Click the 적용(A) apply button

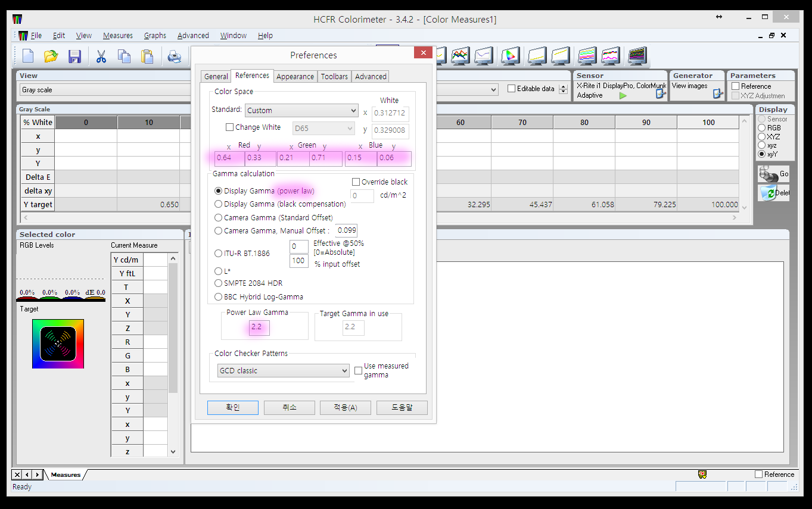345,408
